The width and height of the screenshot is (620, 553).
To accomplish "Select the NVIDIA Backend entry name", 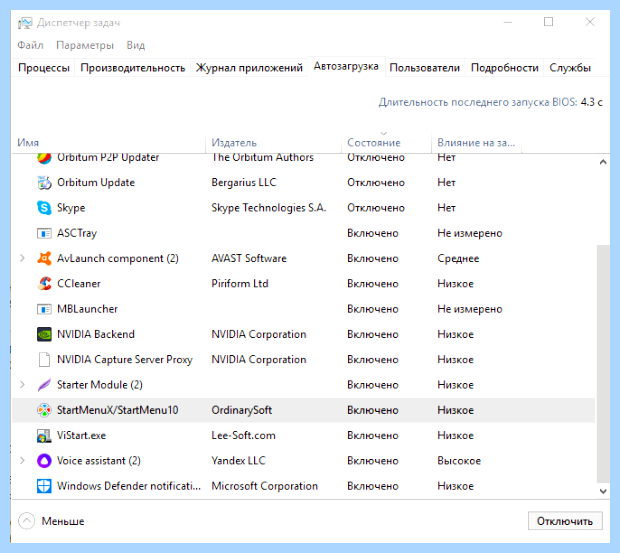I will tap(96, 334).
